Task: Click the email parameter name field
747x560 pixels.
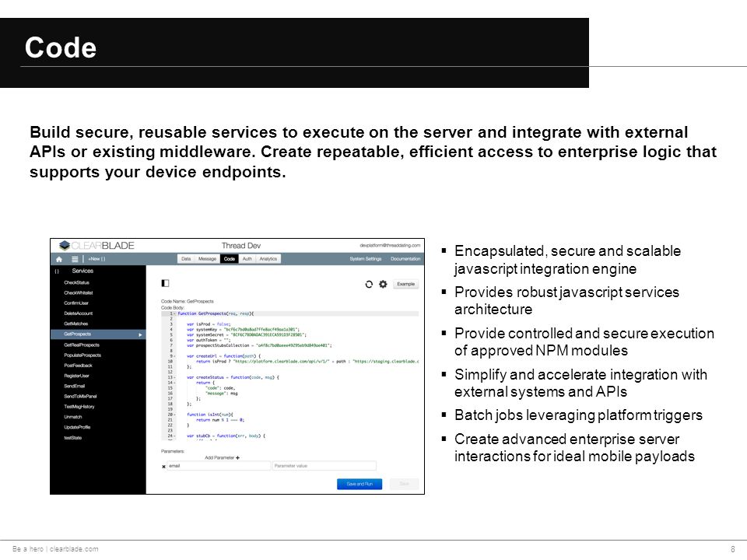Action: click(x=219, y=466)
